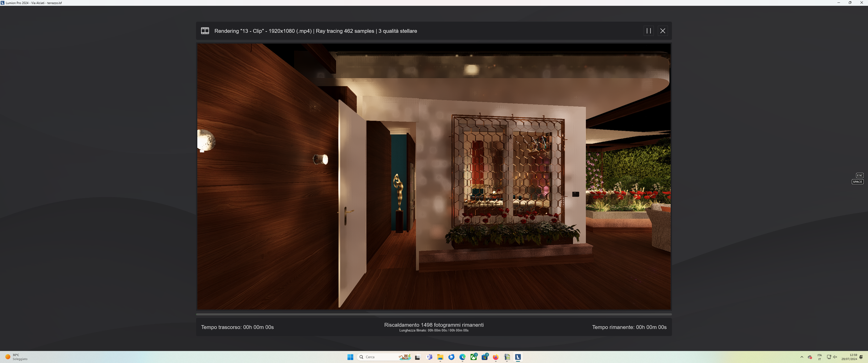This screenshot has height=363, width=868.
Task: Click the SPACE shortcut hint
Action: (x=858, y=182)
